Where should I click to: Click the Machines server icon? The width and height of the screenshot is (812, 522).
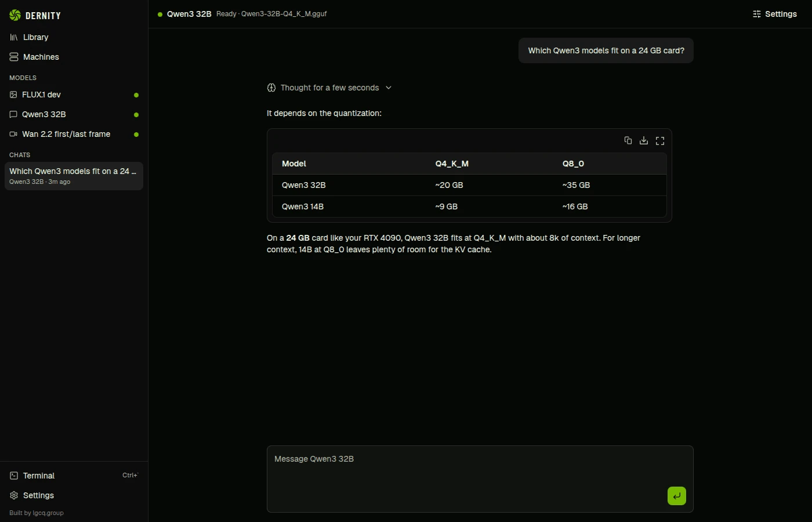coord(14,57)
